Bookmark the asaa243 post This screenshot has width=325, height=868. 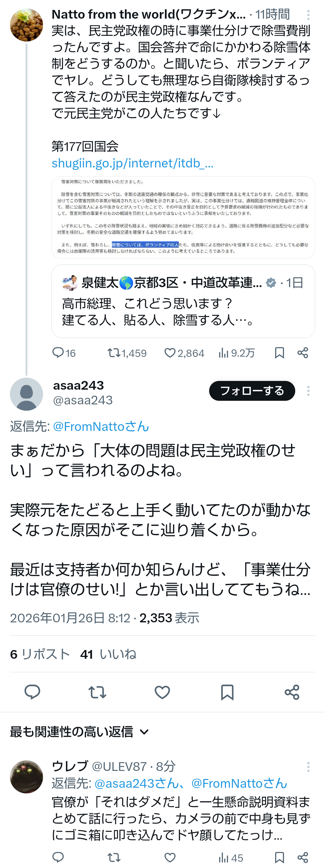point(227,692)
